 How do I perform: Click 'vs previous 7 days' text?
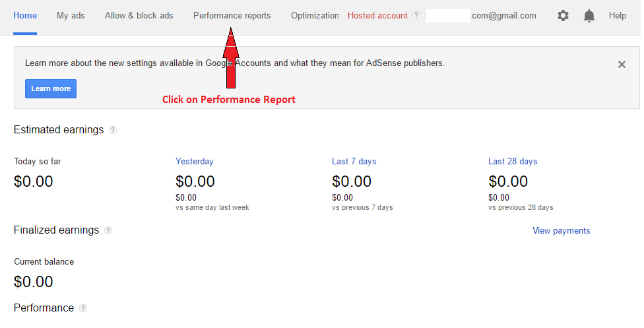[362, 208]
